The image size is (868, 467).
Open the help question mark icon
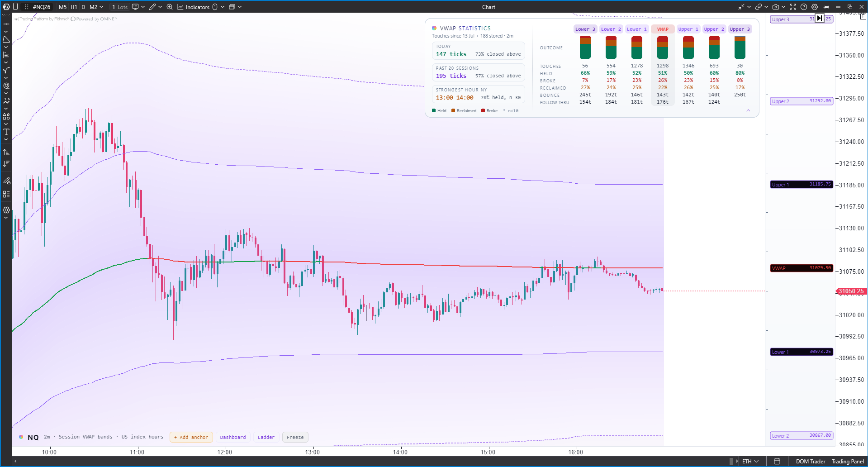pos(804,7)
